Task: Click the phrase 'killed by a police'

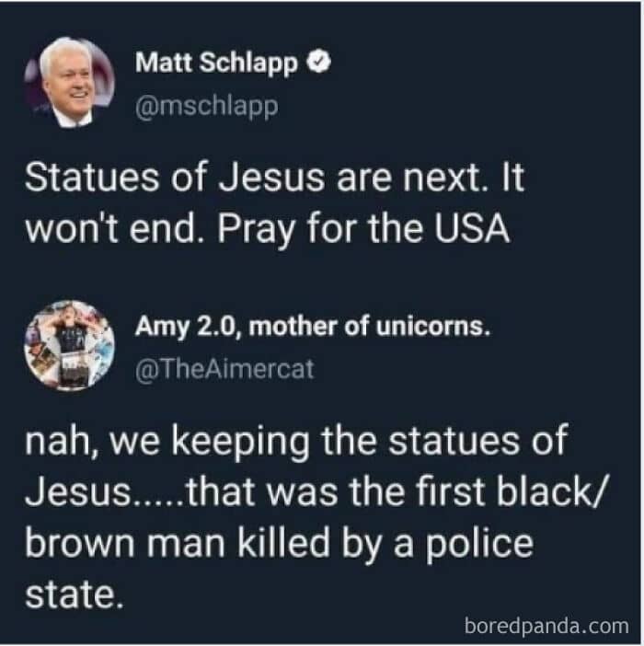Action: pos(385,544)
